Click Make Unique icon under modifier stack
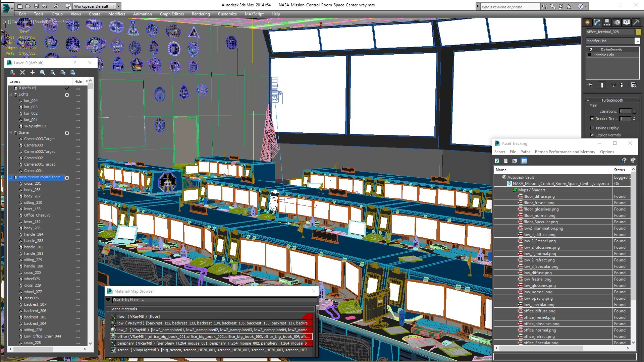Screen dimensions: 644x362 613,85
